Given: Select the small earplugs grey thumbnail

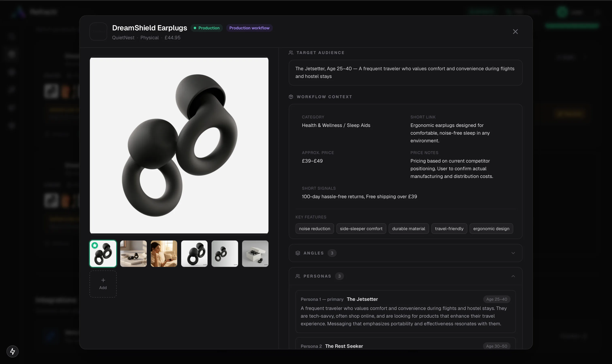Looking at the screenshot, I should tap(225, 253).
